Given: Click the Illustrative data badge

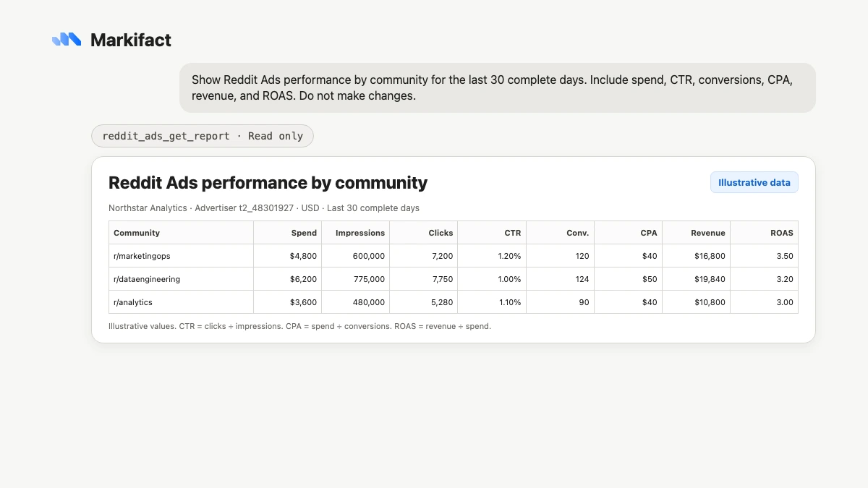Looking at the screenshot, I should 754,182.
